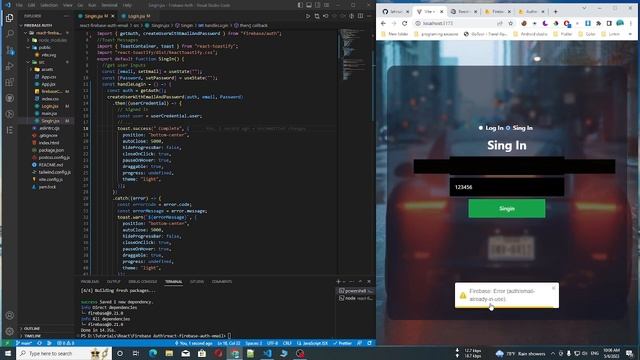Switch to the PROBLEMS panel tab
Image resolution: width=640 pixels, height=360 pixels.
click(90, 282)
